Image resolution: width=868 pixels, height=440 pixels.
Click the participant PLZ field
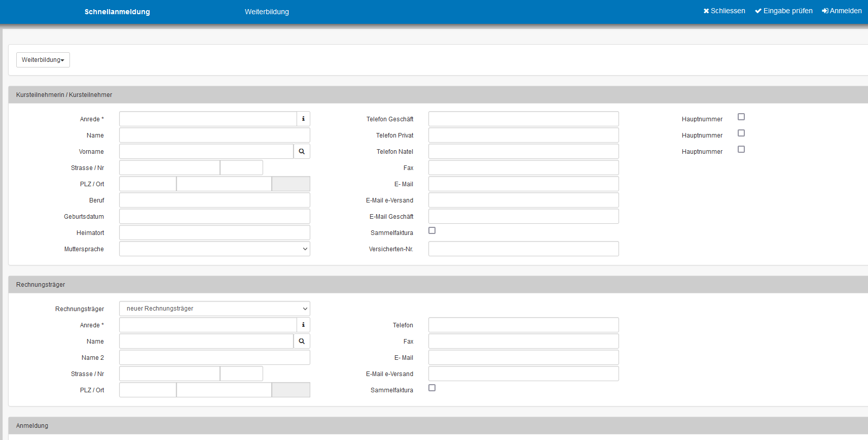148,184
